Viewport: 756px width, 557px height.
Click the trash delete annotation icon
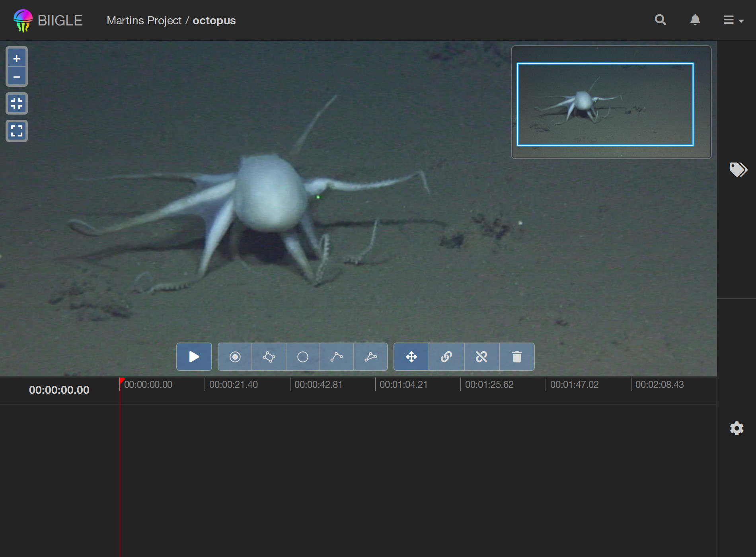click(x=516, y=356)
